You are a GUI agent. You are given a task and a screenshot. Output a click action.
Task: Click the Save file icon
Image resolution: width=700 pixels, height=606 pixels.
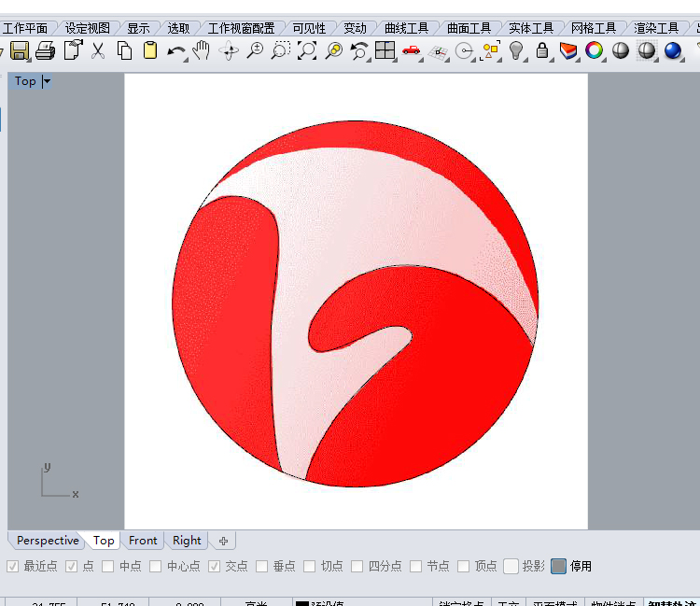click(x=20, y=50)
